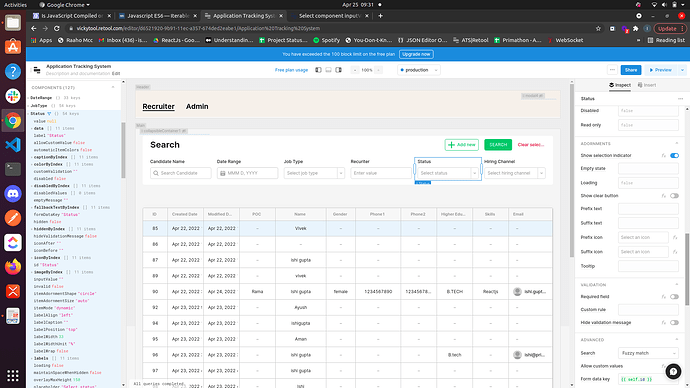Open Slack from the dock
This screenshot has width=690, height=388.
[x=13, y=95]
